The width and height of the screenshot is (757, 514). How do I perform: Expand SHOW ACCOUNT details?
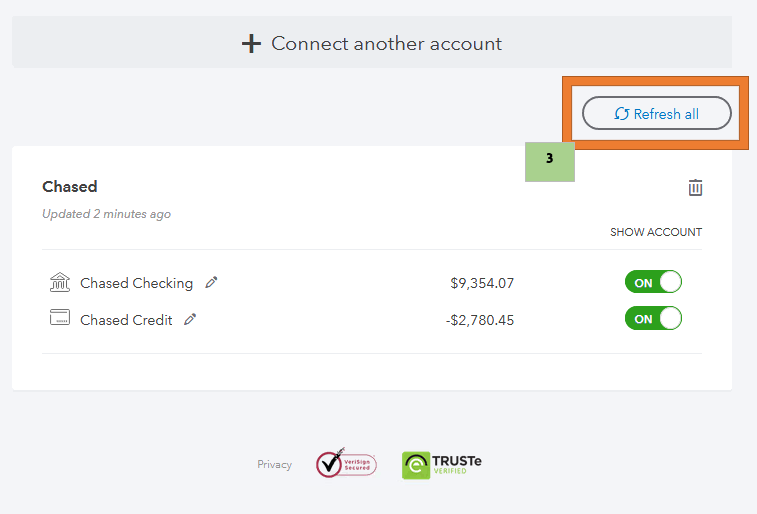pos(656,232)
